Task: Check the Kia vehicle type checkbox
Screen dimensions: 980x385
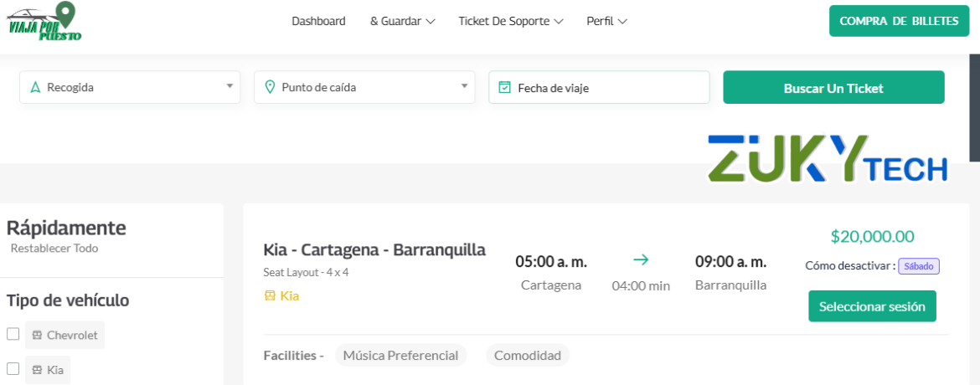Action: [13, 368]
